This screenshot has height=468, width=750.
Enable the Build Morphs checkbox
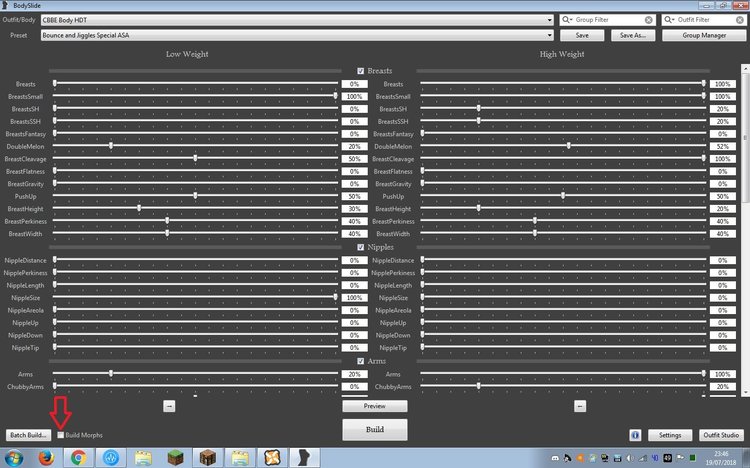(61, 435)
